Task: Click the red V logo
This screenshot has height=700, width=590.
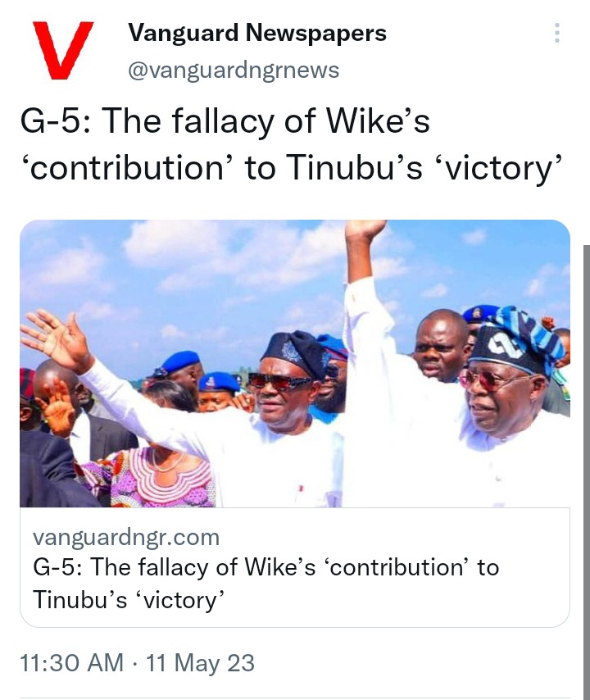Action: 63,50
